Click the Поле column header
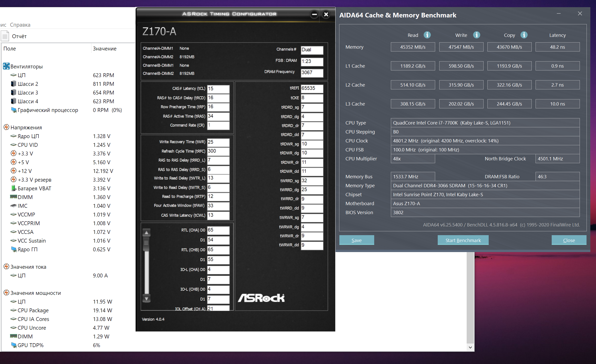The width and height of the screenshot is (596, 364). click(x=10, y=49)
